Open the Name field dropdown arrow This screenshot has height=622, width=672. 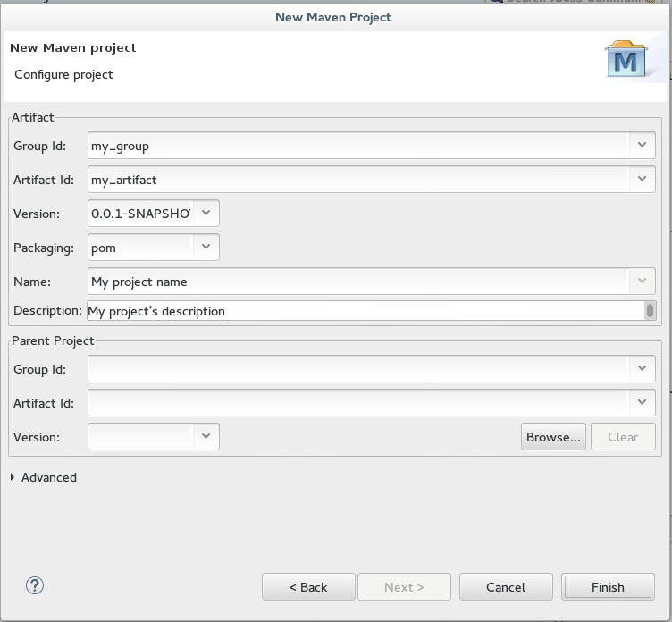[642, 281]
